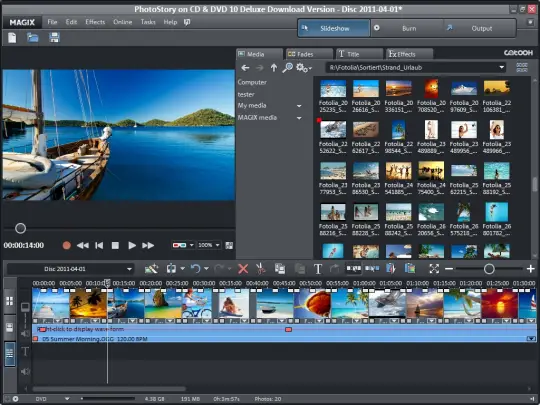Open the Effects tab
Image resolution: width=540 pixels, height=405 pixels.
coord(409,54)
